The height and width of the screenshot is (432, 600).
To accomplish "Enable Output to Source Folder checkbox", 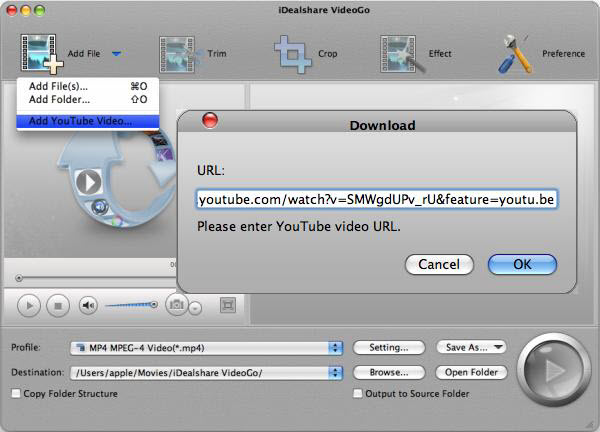I will click(357, 393).
